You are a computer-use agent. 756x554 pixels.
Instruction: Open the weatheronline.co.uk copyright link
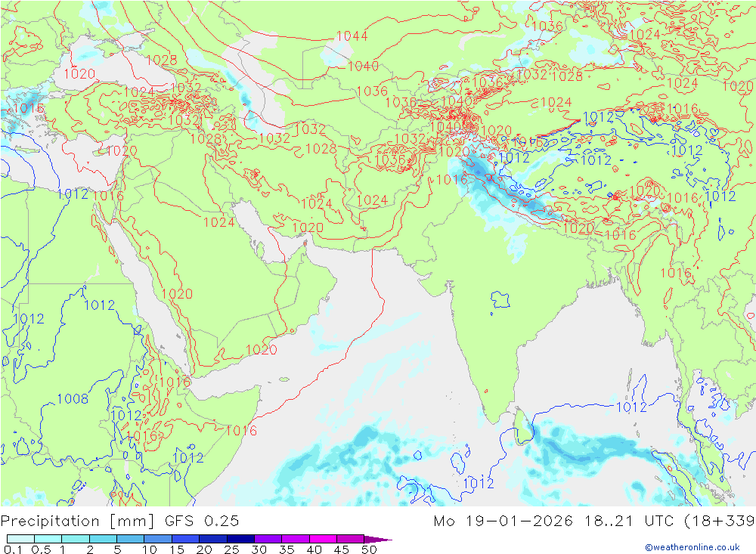pos(692,547)
